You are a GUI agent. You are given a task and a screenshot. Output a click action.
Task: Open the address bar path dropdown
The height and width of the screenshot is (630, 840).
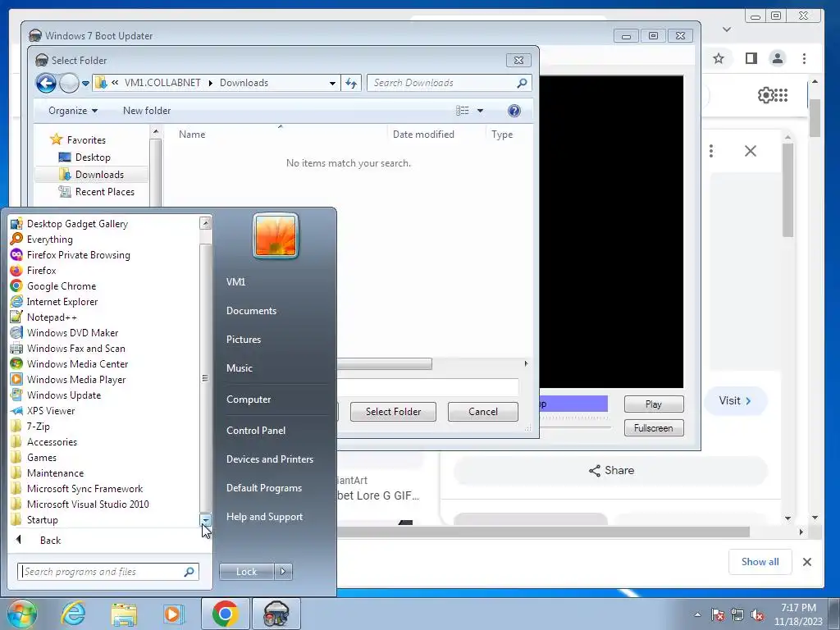[x=333, y=83]
